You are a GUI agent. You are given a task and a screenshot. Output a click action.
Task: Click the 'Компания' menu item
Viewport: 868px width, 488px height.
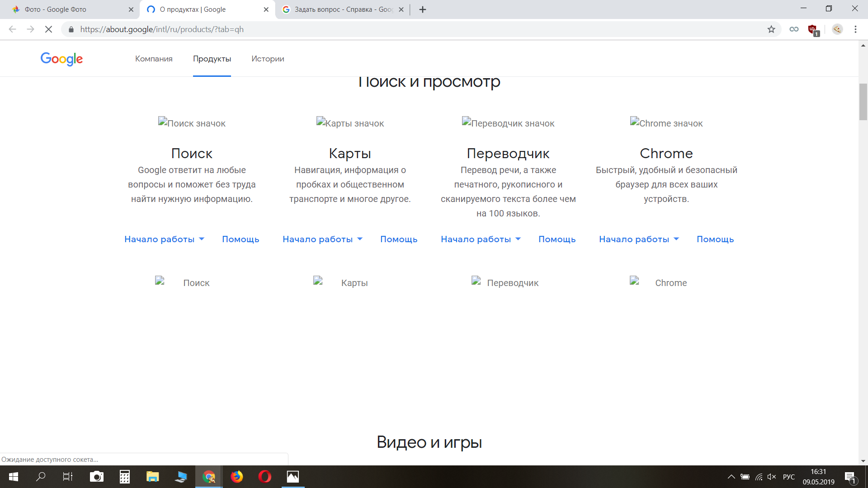point(153,58)
